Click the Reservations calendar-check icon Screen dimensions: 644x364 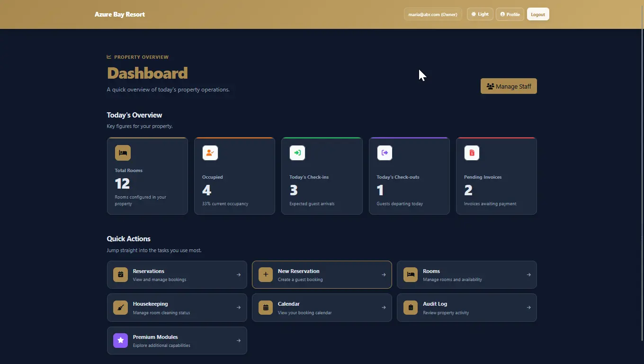120,274
